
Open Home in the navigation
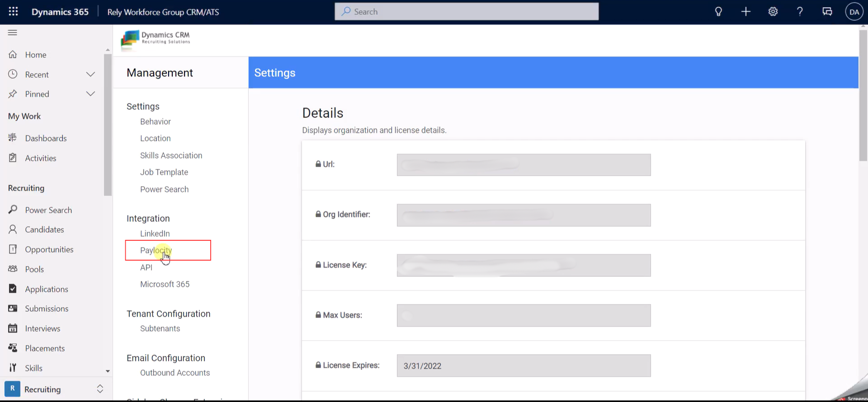coord(36,55)
